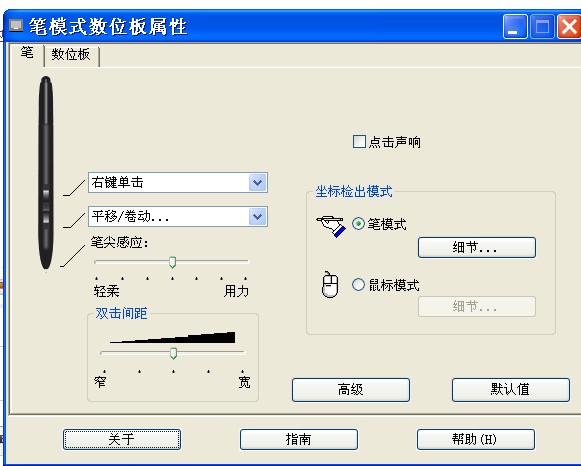Image resolution: width=581 pixels, height=466 pixels.
Task: Click the 坐标检出模式 group title
Action: pyautogui.click(x=353, y=192)
